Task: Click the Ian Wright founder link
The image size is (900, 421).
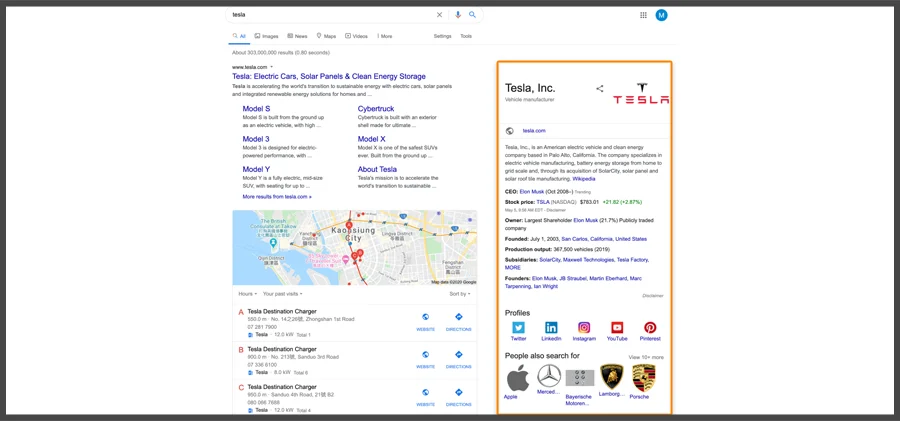Action: click(545, 286)
